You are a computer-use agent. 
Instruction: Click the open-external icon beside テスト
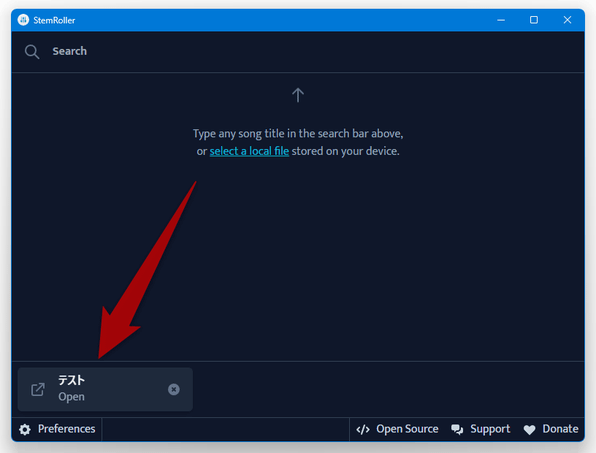[x=38, y=390]
